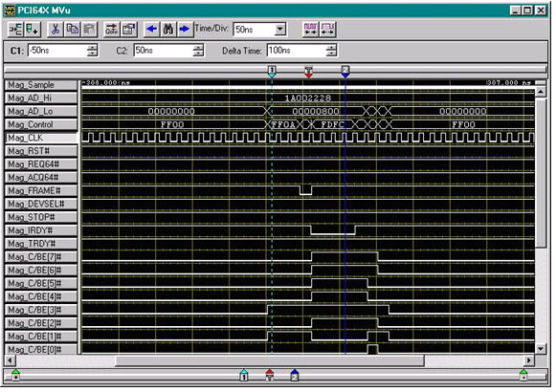
Task: Click the horizontal scrollbar right arrow
Action: (528, 360)
